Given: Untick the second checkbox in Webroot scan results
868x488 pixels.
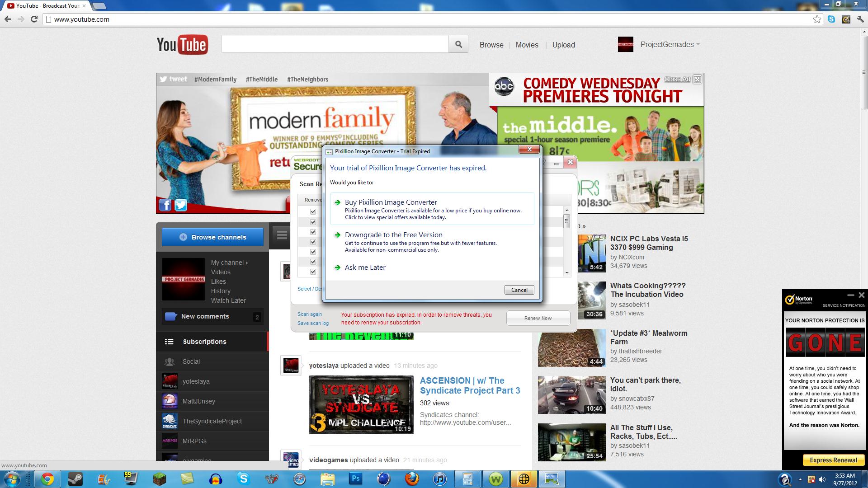Looking at the screenshot, I should pyautogui.click(x=313, y=222).
